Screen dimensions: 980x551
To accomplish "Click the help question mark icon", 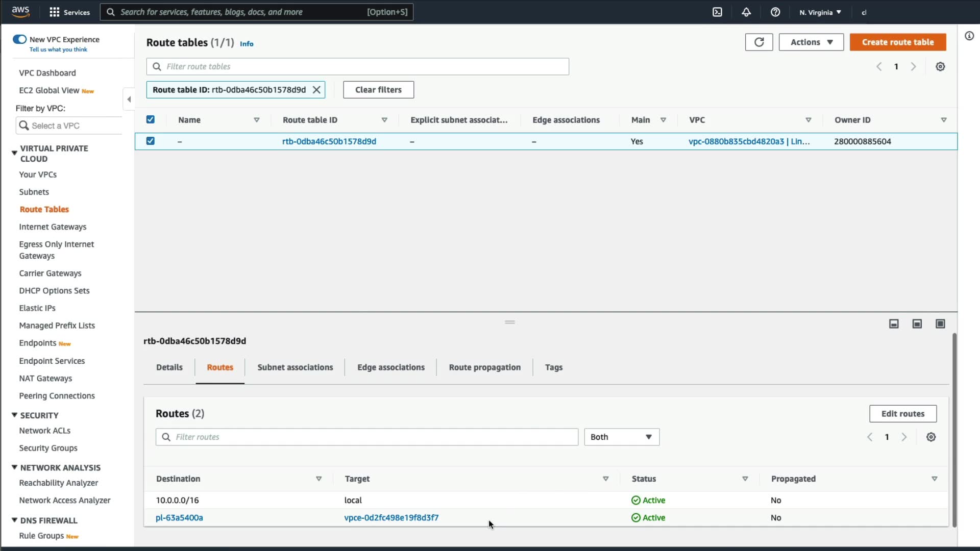I will click(775, 12).
